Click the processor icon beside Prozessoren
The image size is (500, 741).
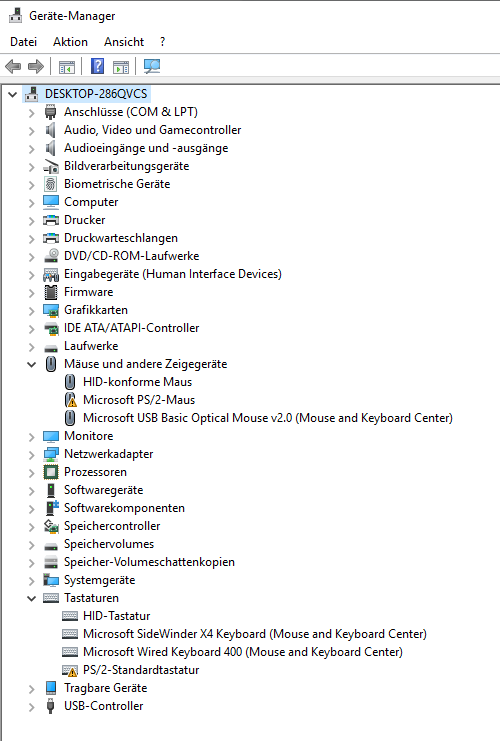coord(51,472)
